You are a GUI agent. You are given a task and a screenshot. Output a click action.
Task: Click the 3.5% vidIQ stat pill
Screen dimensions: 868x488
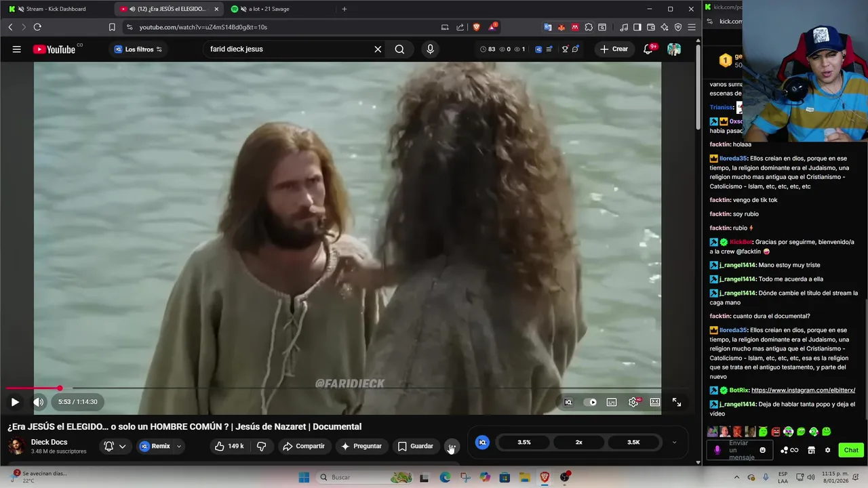click(524, 442)
